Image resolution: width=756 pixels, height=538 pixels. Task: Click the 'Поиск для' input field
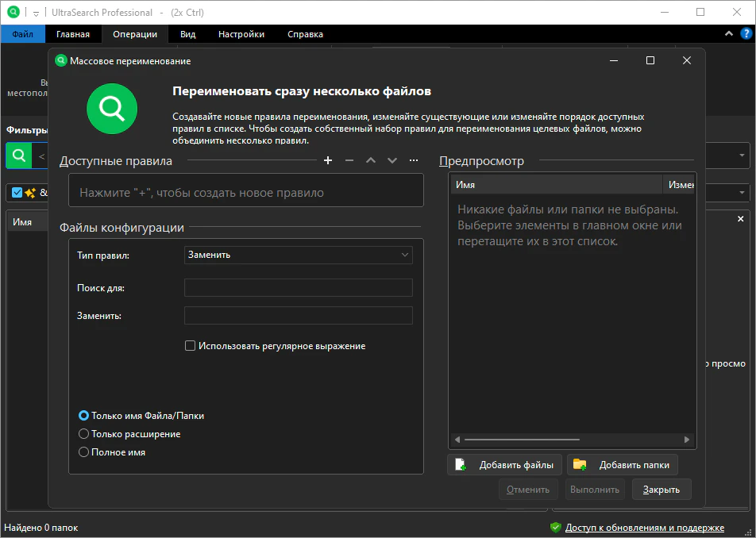click(298, 288)
